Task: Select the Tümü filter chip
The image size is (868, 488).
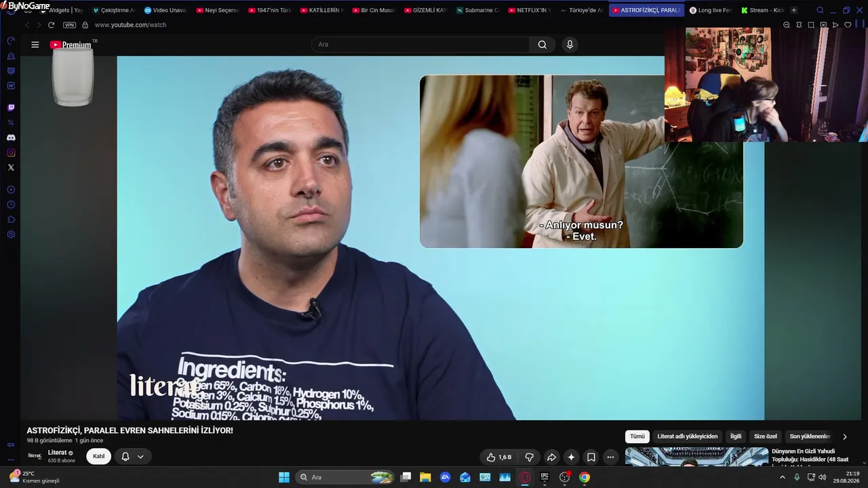Action: point(637,436)
